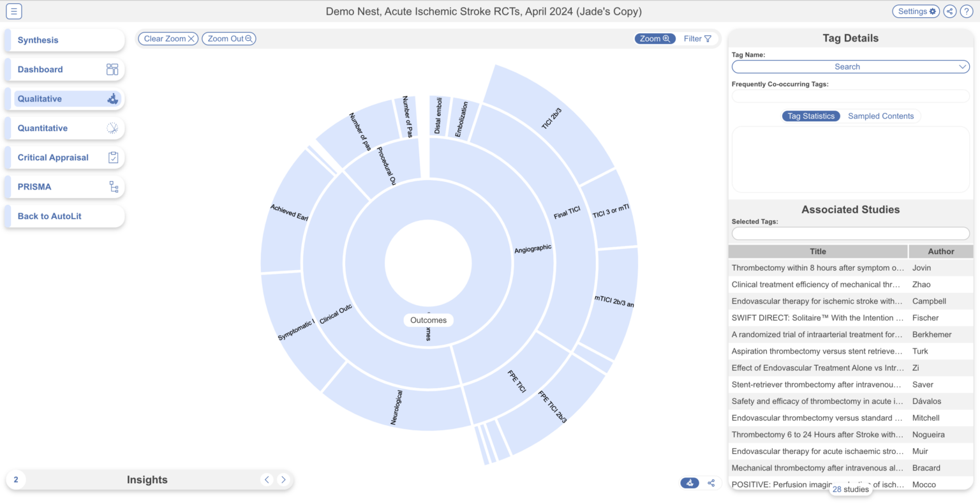
Task: Toggle the sunburst view button at bottom right
Action: 690,483
